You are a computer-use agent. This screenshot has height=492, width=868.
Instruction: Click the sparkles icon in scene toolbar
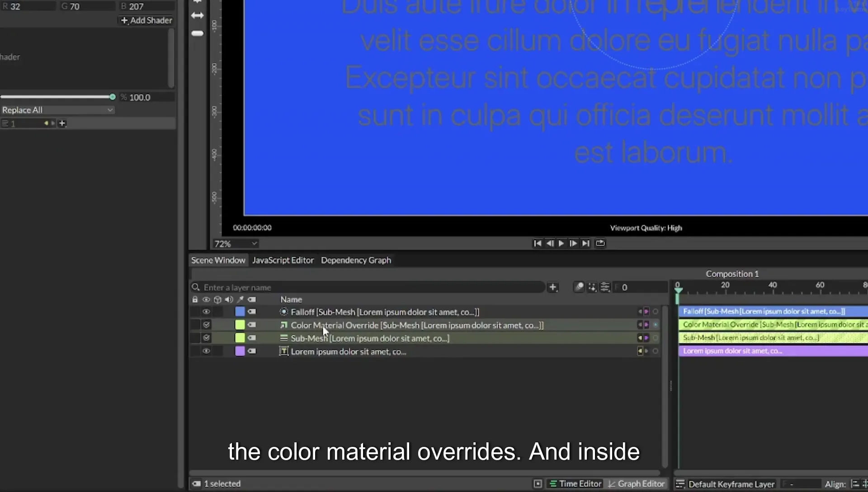click(x=592, y=287)
